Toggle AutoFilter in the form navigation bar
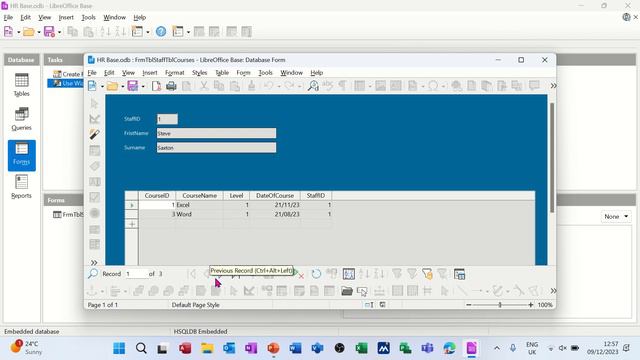The height and width of the screenshot is (360, 640). point(397,274)
